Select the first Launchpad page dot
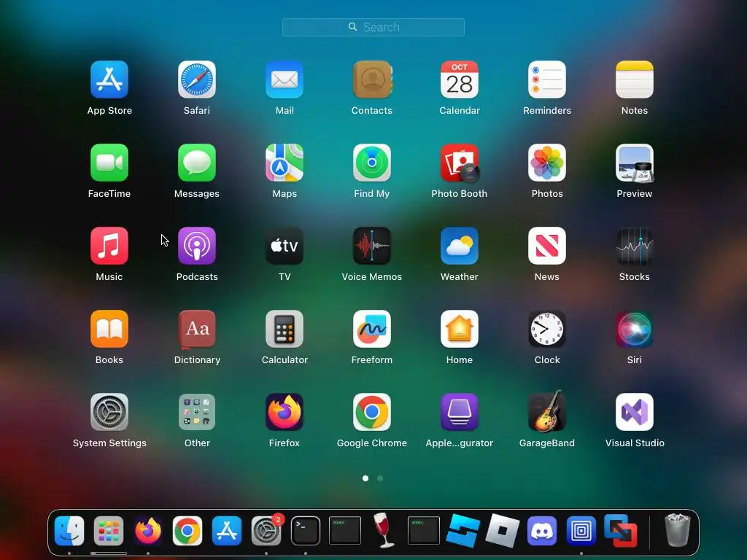Screen dimensions: 747x560 (365, 478)
